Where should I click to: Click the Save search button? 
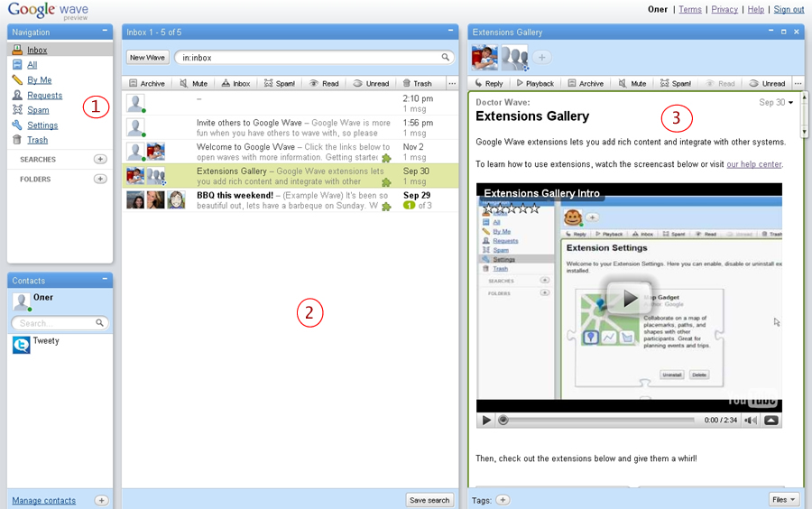point(429,500)
